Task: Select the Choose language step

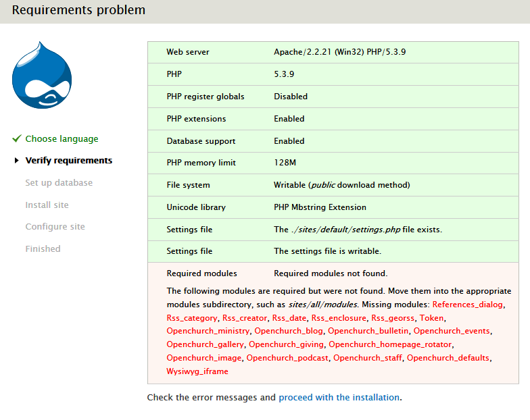Action: pyautogui.click(x=62, y=139)
